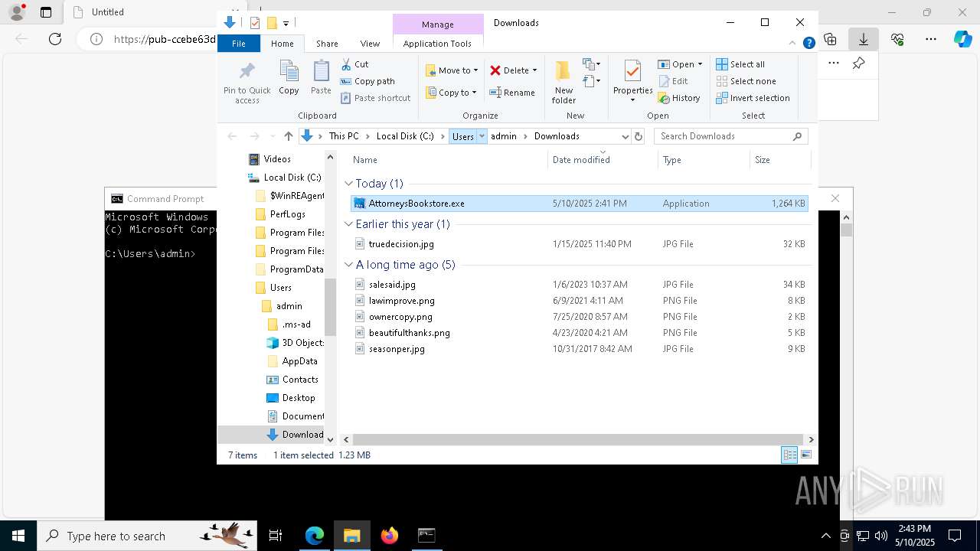Open address bar history dropdown
980x551 pixels.
click(626, 136)
